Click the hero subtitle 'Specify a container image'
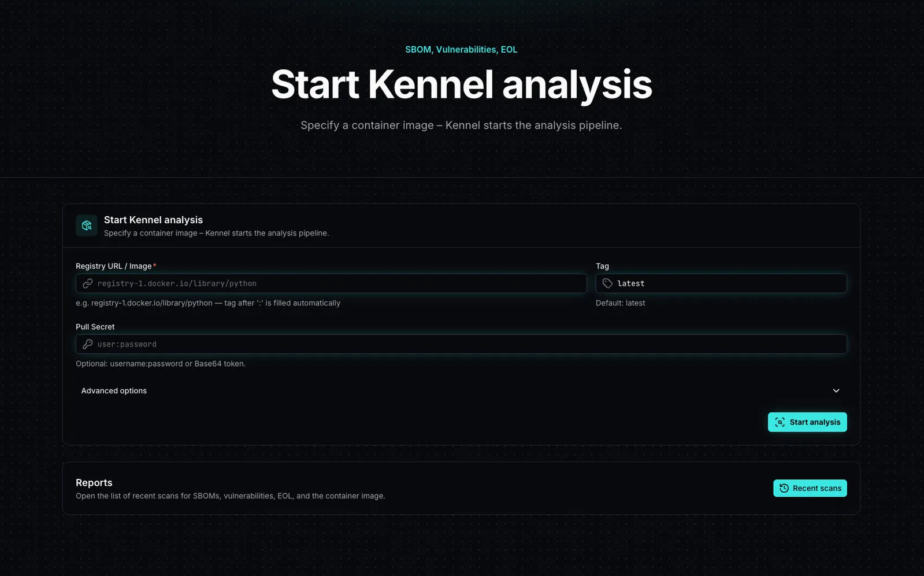The width and height of the screenshot is (924, 576). 461,125
